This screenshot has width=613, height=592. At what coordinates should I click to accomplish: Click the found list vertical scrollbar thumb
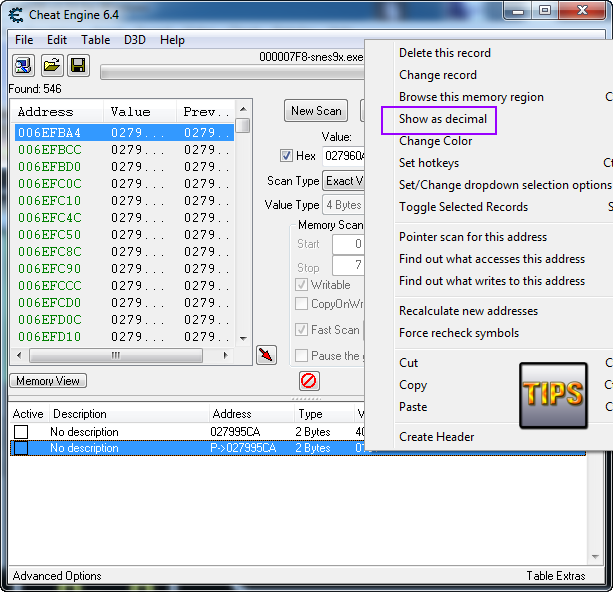pyautogui.click(x=243, y=126)
